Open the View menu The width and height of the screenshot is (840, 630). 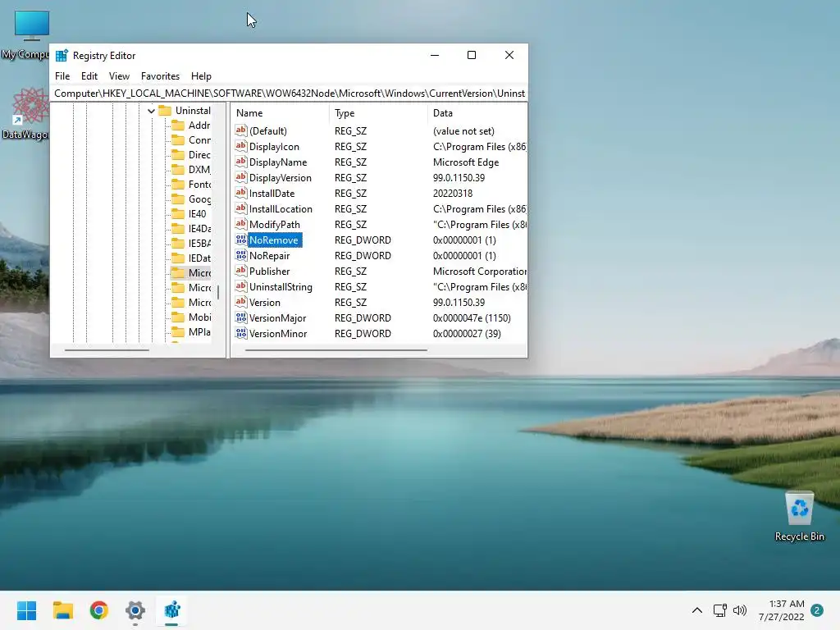tap(119, 76)
